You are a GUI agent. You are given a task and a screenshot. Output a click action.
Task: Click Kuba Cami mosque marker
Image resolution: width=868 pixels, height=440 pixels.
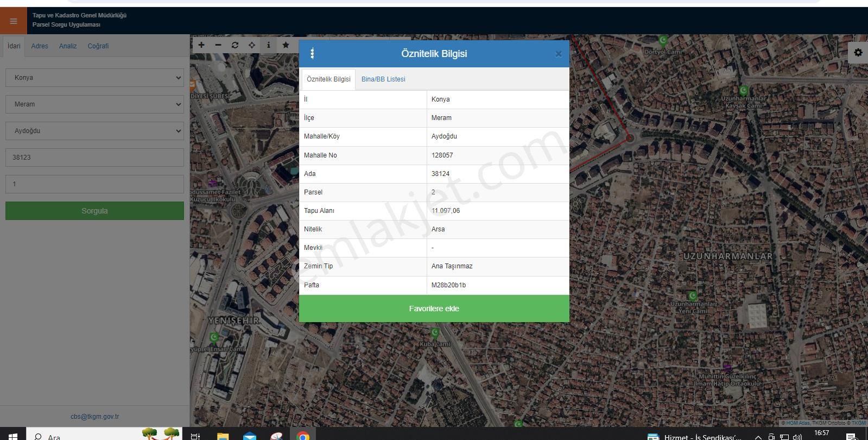[435, 332]
